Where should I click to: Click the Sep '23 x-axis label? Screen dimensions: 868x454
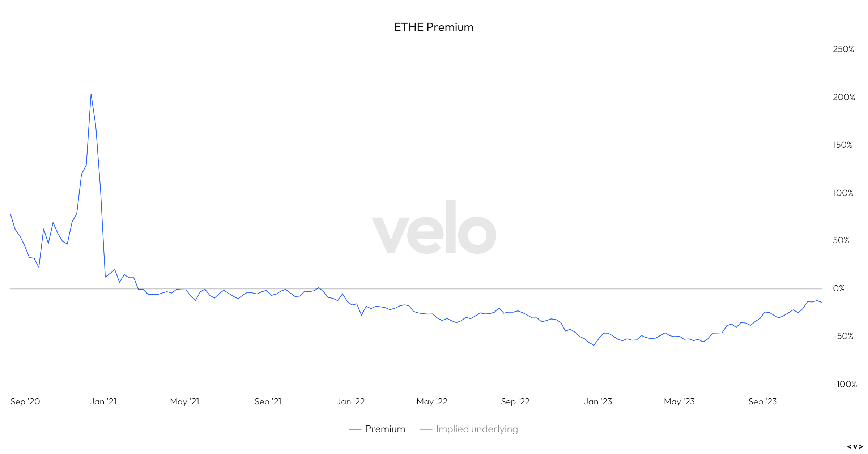762,402
